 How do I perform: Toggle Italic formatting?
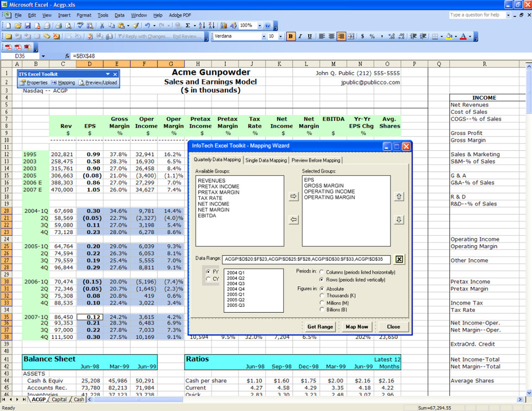[x=300, y=36]
